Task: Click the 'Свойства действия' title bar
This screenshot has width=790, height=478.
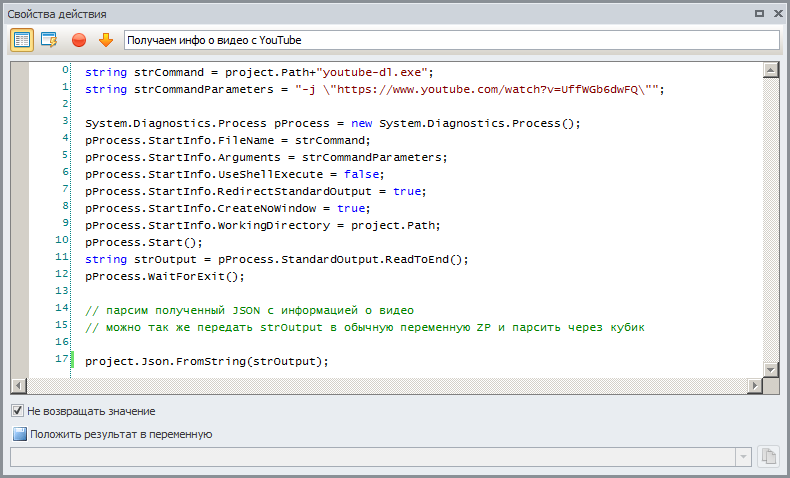Action: tap(300, 14)
